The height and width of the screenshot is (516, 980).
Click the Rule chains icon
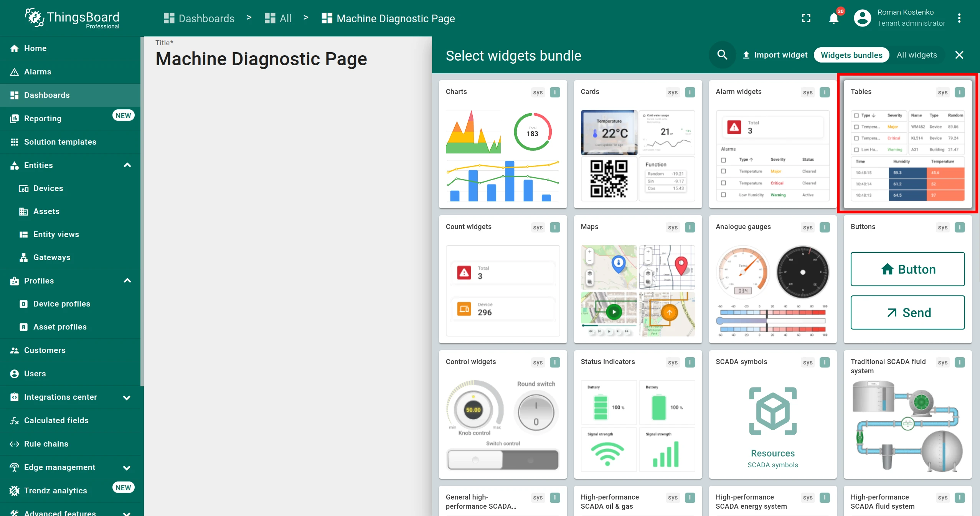point(15,444)
